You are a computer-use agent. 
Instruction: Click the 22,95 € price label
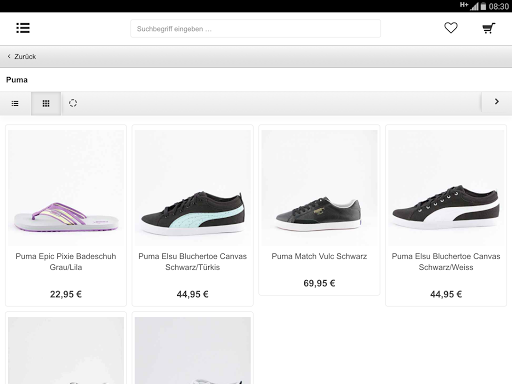[x=66, y=294]
